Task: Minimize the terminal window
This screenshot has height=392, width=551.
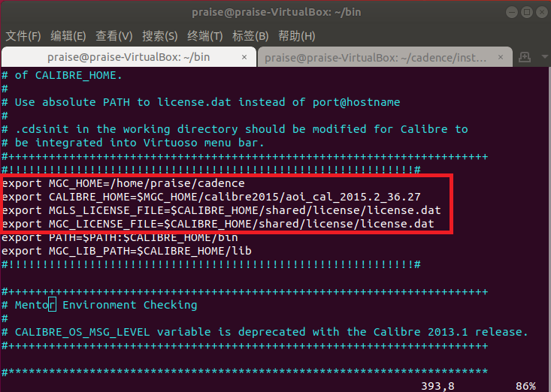Action: click(x=512, y=12)
